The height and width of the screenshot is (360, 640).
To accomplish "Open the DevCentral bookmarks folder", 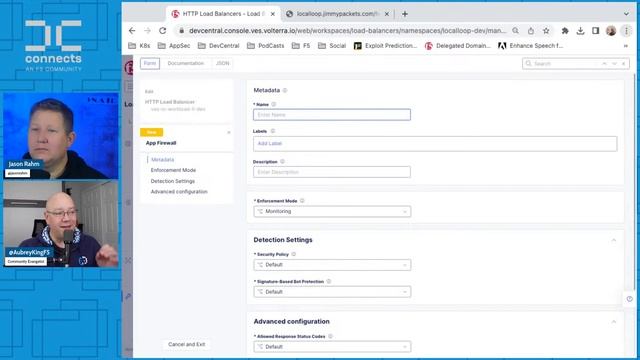I will 218,46.
